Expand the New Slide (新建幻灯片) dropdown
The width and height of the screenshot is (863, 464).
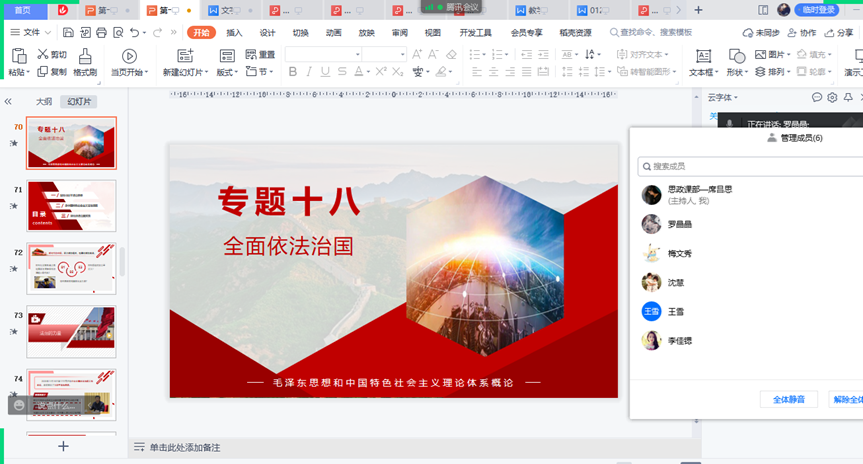point(207,72)
